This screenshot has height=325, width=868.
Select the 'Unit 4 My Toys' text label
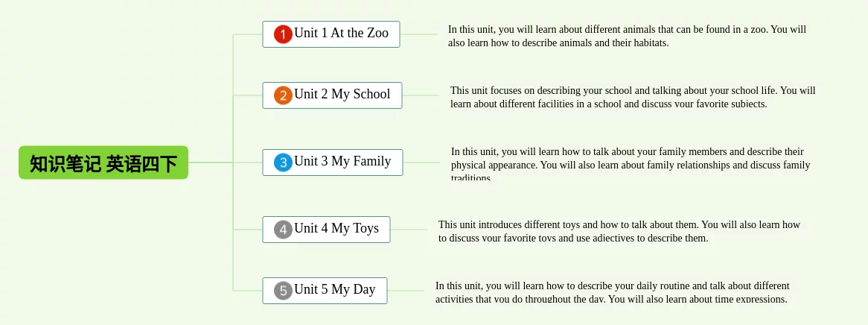[336, 229]
